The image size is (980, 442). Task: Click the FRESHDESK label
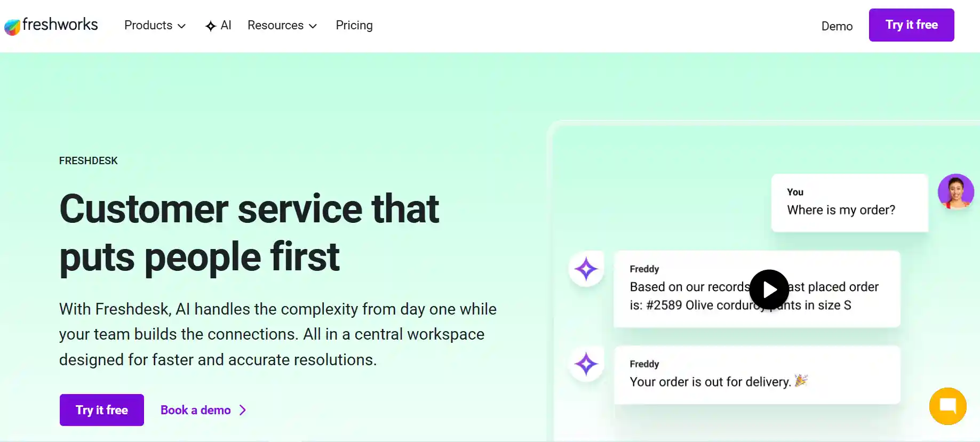(89, 160)
